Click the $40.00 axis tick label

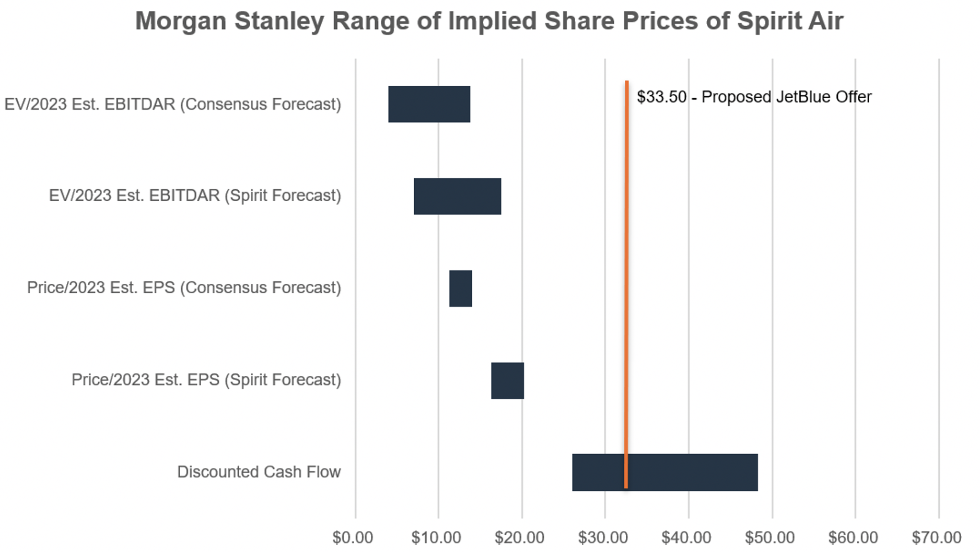coord(686,537)
